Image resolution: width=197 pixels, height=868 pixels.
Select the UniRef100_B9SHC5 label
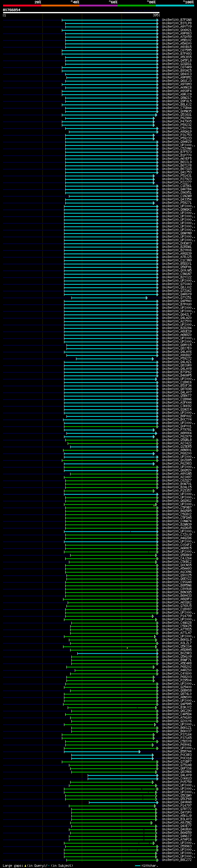[177, 71]
